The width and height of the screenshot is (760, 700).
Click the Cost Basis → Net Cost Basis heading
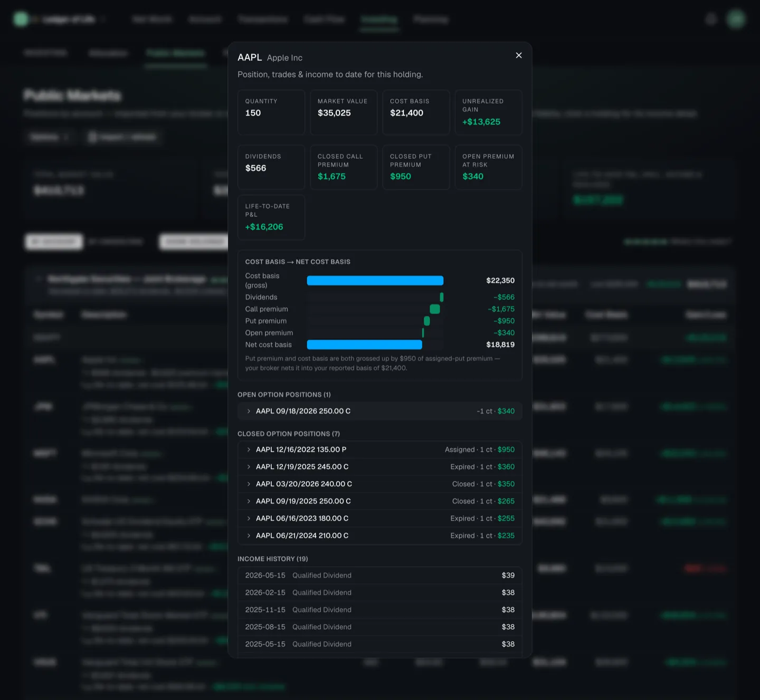[298, 262]
